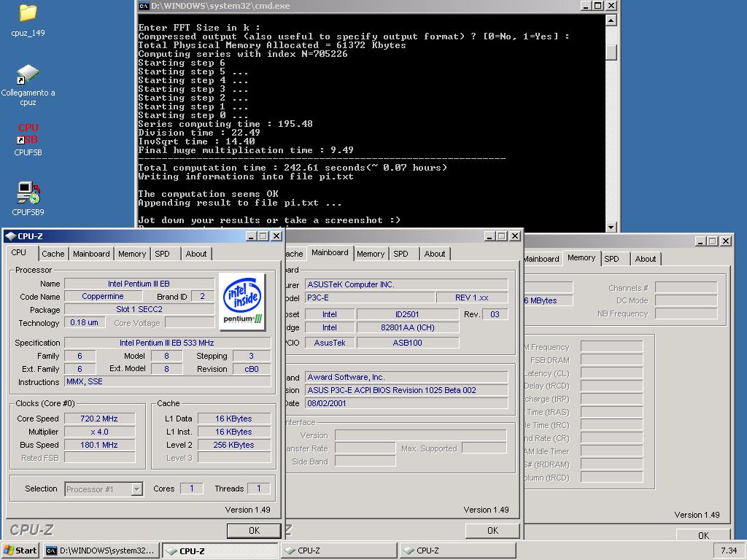The image size is (747, 560).
Task: Click the mainboard model field P3C-E
Action: coord(370,297)
